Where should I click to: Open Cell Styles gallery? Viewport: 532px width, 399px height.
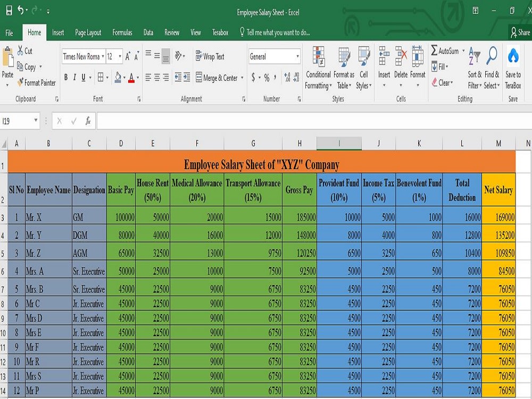364,68
